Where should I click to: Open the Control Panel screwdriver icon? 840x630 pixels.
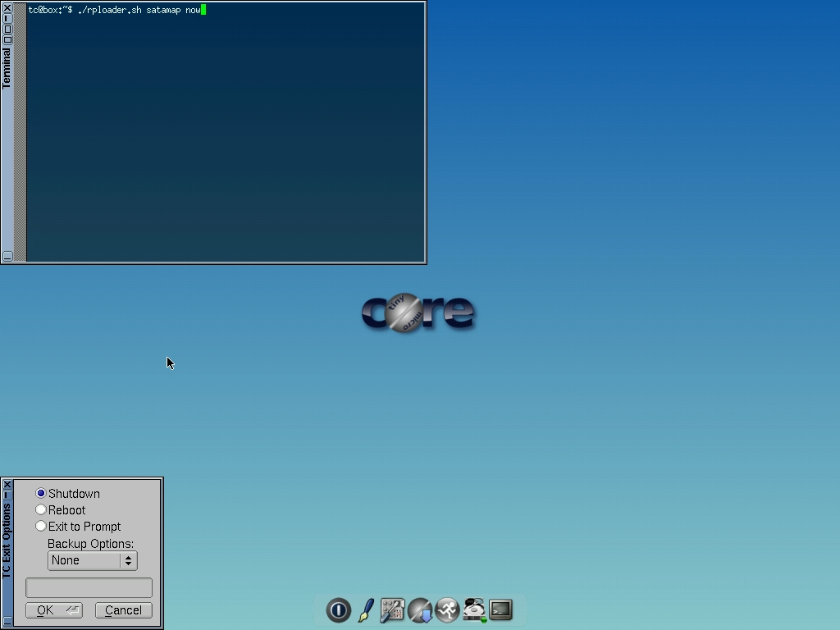(393, 610)
